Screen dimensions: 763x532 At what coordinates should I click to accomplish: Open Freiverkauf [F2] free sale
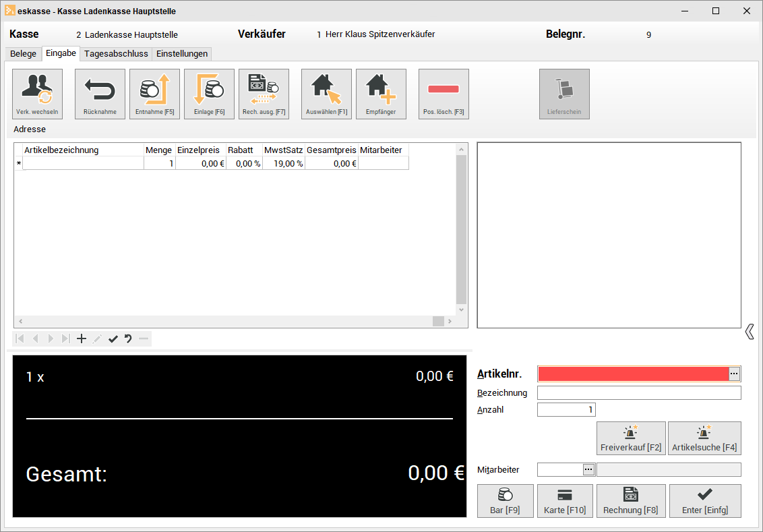click(631, 438)
